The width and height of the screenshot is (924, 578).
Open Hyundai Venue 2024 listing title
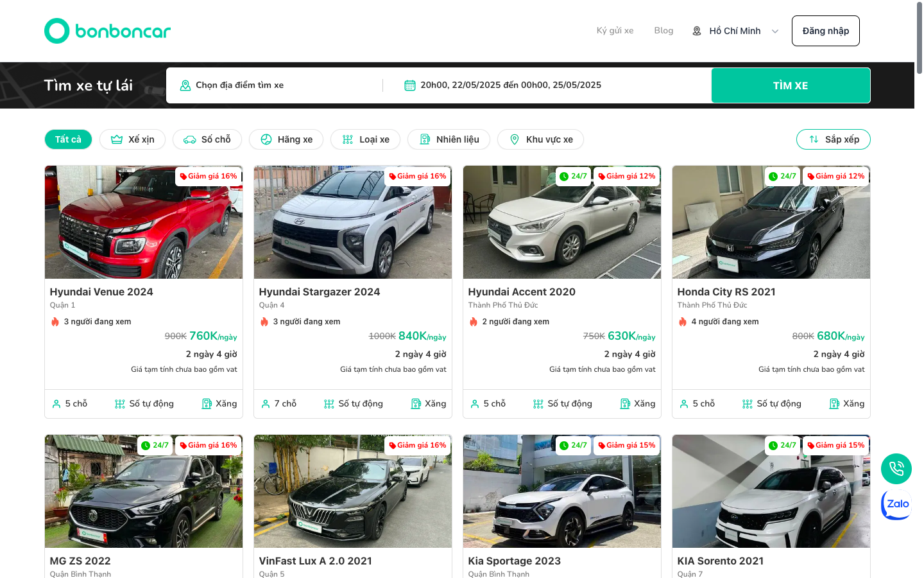101,292
